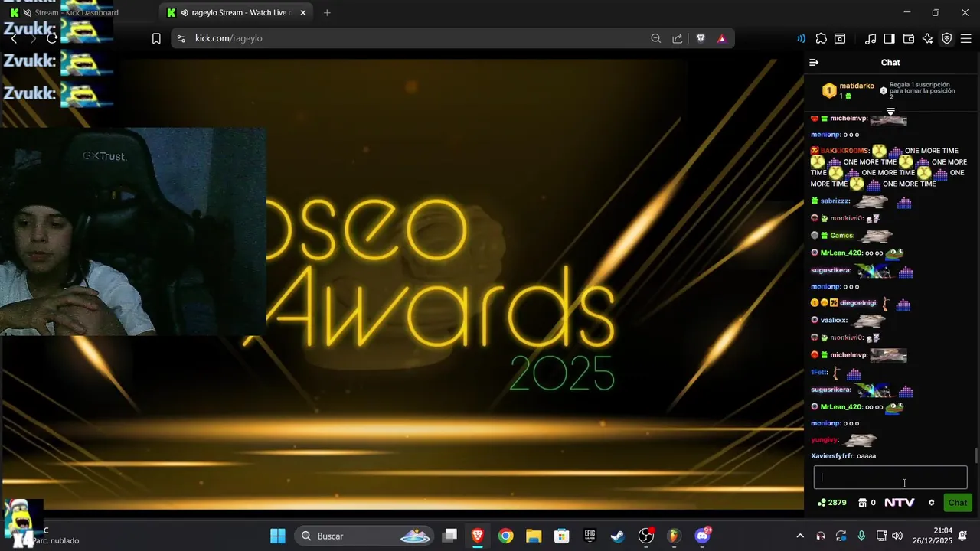Open Epic Games launcher from taskbar
Image resolution: width=980 pixels, height=551 pixels.
pyautogui.click(x=590, y=536)
